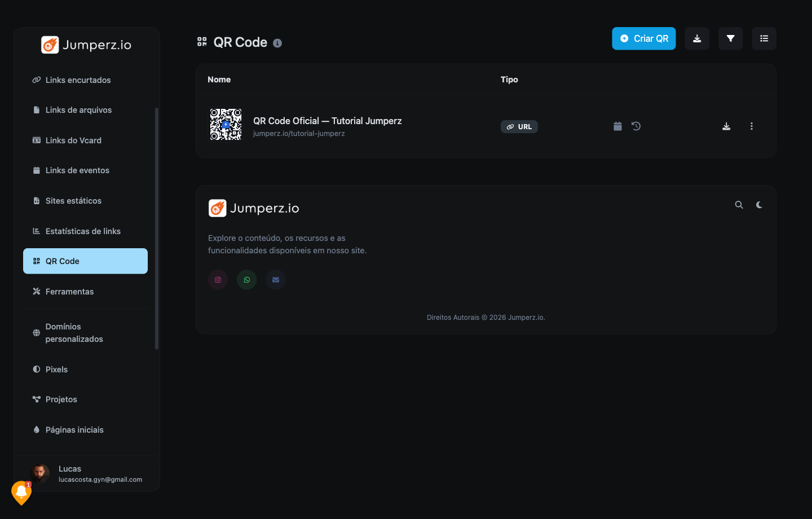This screenshot has height=519, width=812.
Task: Click the Nome column header
Action: click(219, 80)
